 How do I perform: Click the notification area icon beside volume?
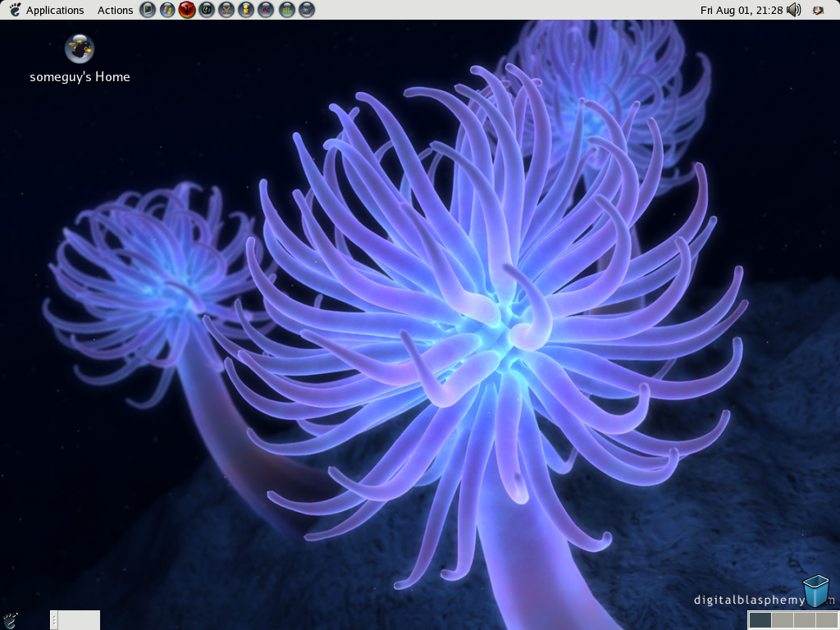(x=818, y=10)
